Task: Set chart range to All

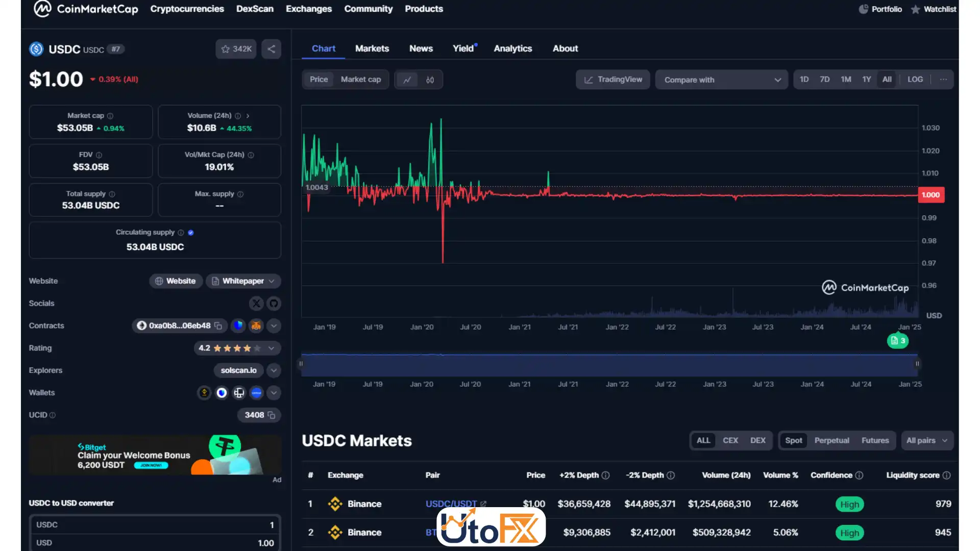Action: (887, 80)
